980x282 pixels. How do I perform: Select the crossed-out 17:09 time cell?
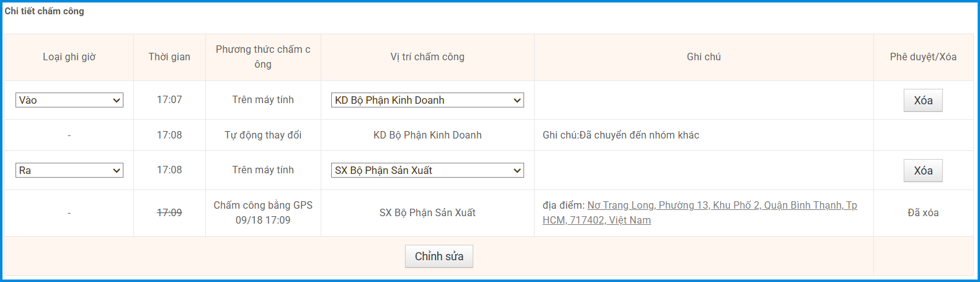[x=169, y=212]
